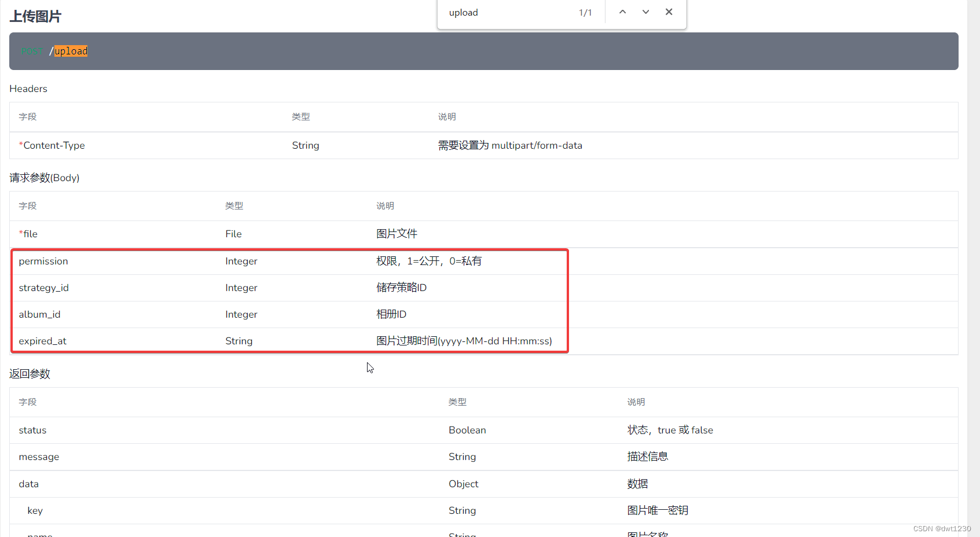Click the find match count '1/1'
980x537 pixels.
[585, 13]
